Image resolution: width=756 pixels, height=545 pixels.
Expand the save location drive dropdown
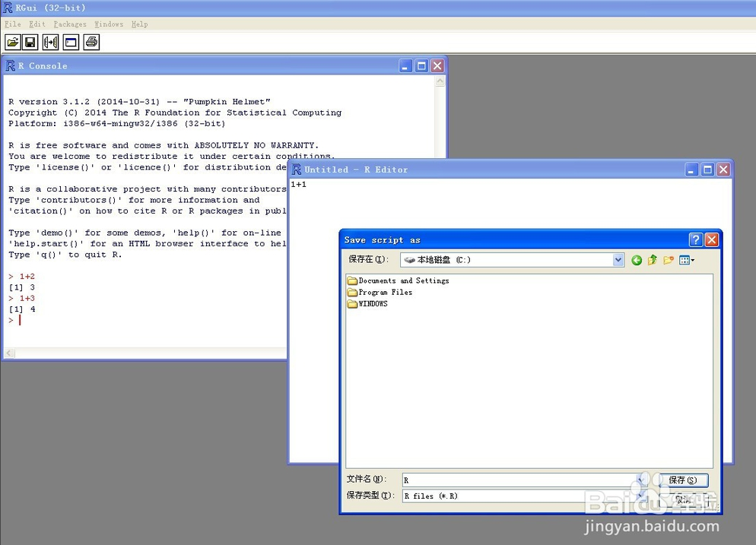click(x=618, y=260)
